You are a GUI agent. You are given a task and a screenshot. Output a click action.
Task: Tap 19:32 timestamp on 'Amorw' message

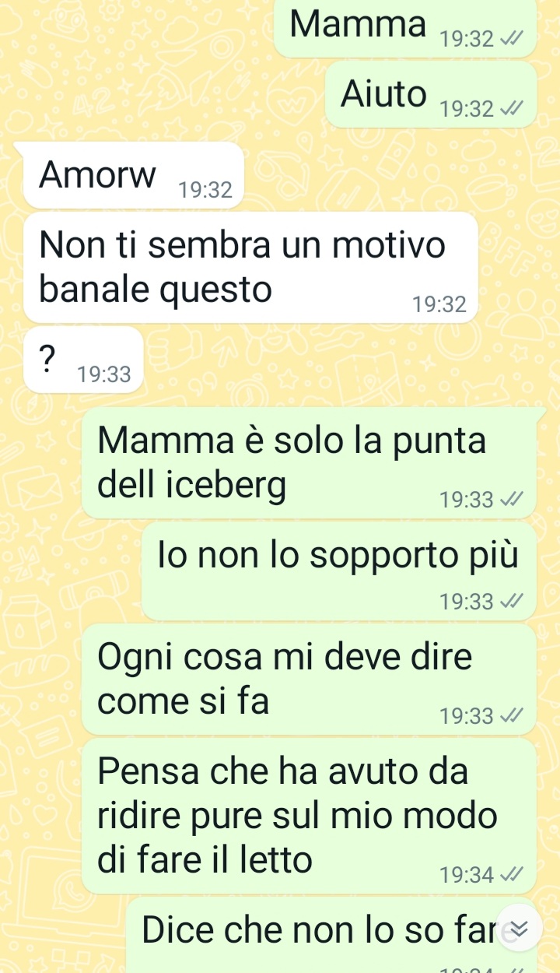tap(205, 190)
